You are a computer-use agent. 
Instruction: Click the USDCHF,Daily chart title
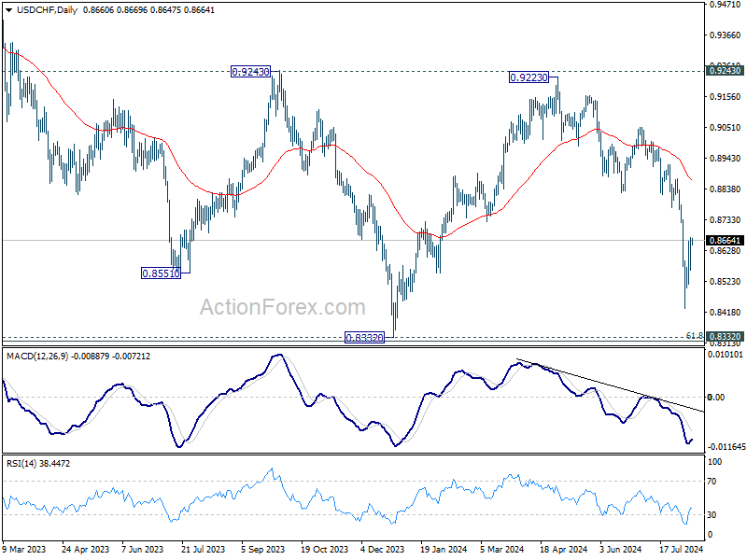[x=48, y=10]
